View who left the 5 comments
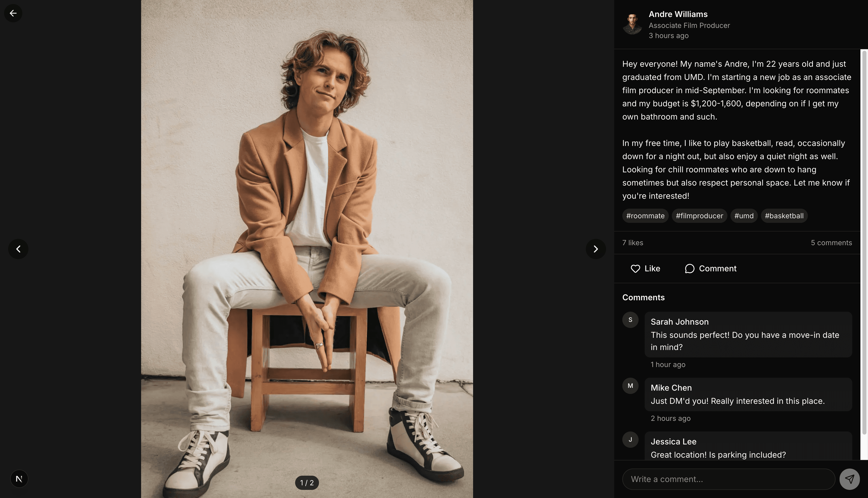This screenshot has height=498, width=868. [831, 242]
